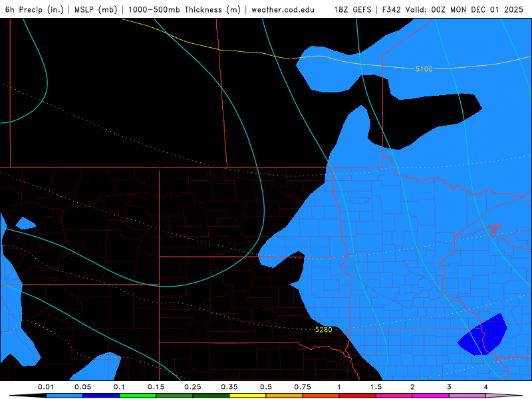This screenshot has width=532, height=399.
Task: Click the 5100 thickness contour label
Action: point(424,69)
